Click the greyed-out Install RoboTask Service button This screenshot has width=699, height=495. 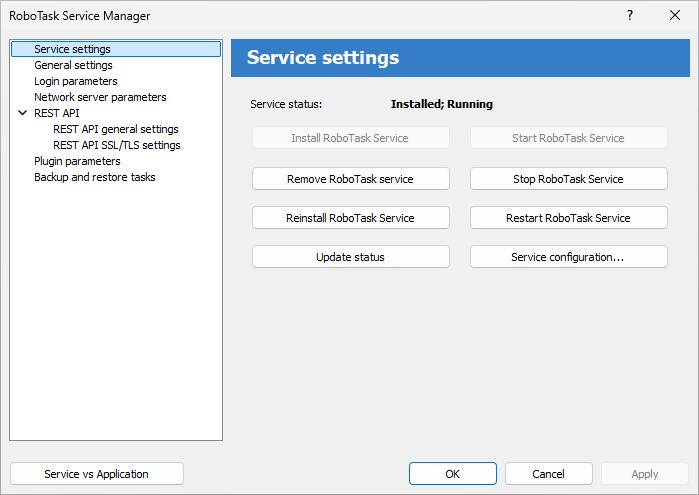tap(350, 138)
